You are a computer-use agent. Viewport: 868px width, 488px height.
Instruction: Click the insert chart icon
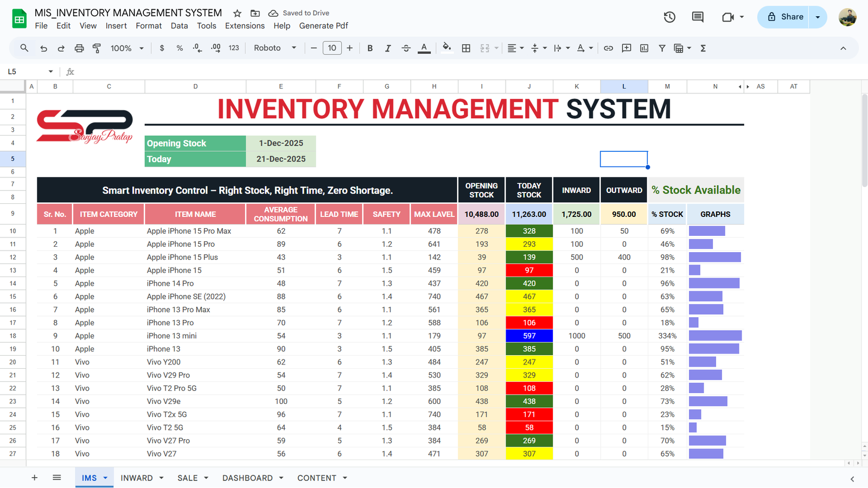(644, 48)
